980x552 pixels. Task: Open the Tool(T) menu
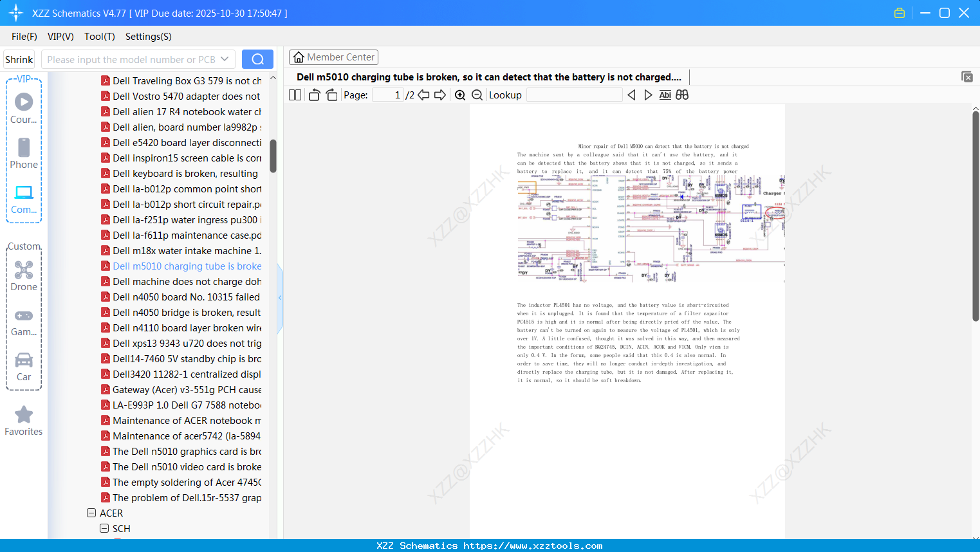[x=100, y=37]
